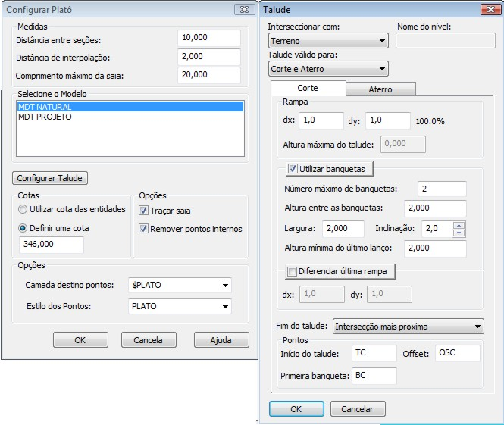Toggle Remover pontos internos checkbox

(144, 228)
